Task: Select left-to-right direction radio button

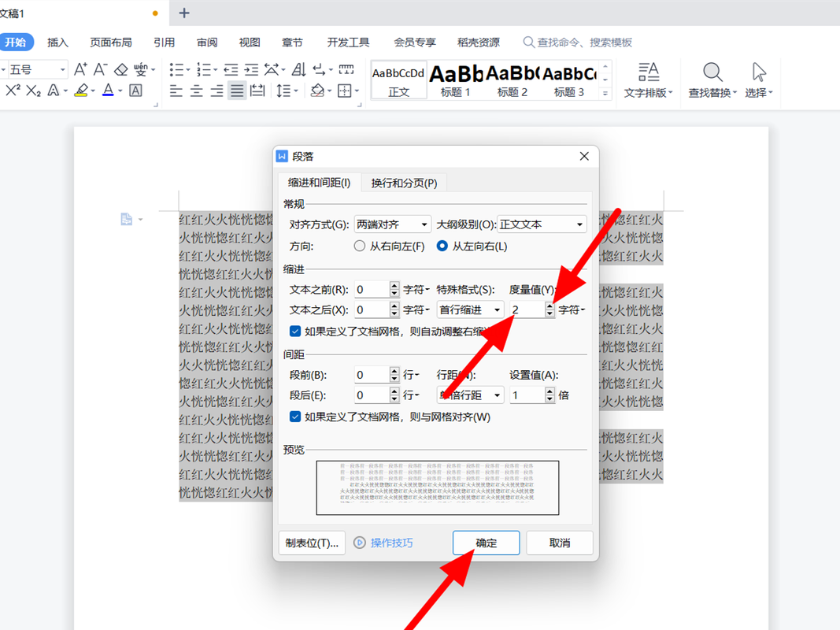Action: 442,246
